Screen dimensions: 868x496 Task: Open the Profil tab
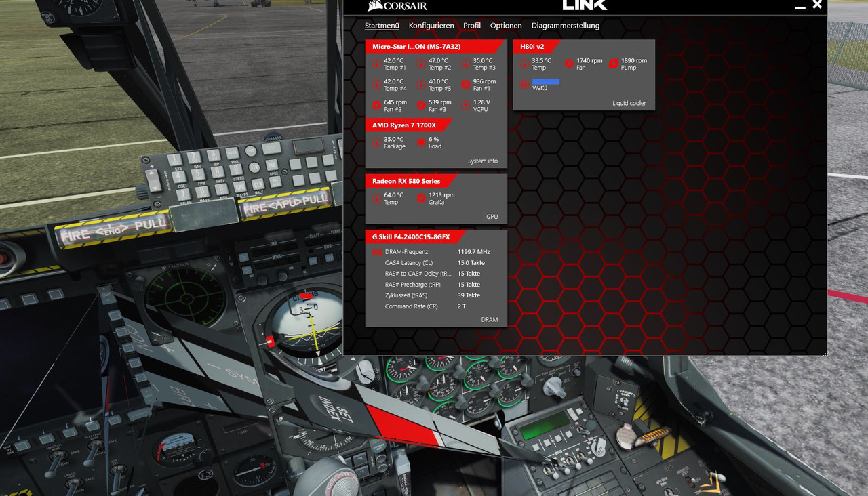[472, 26]
